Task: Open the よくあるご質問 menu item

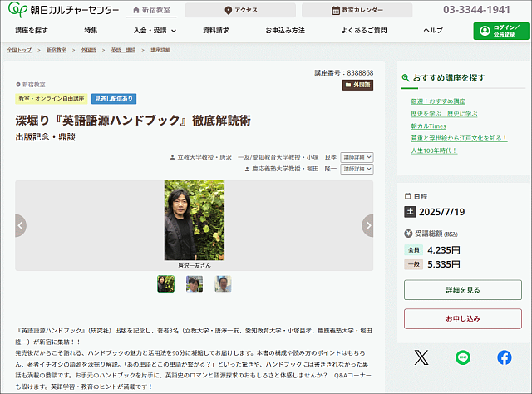Action: [x=363, y=31]
